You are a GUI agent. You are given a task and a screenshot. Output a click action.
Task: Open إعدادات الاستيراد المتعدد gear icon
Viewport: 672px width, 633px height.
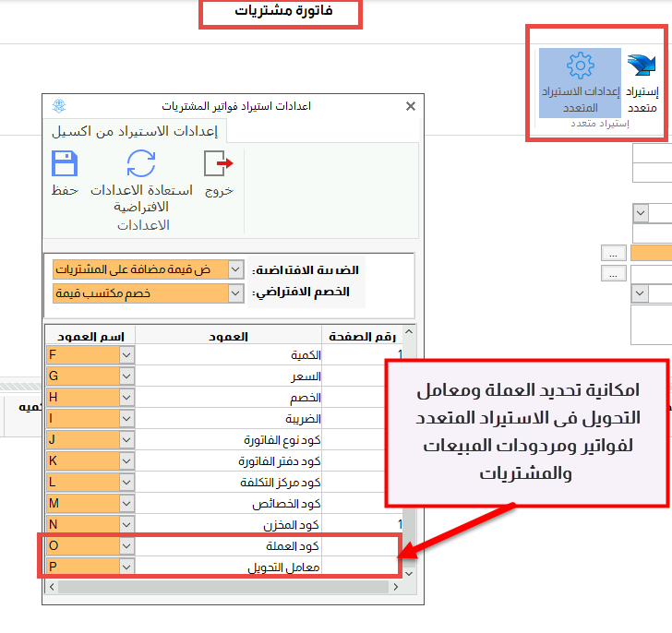point(581,66)
